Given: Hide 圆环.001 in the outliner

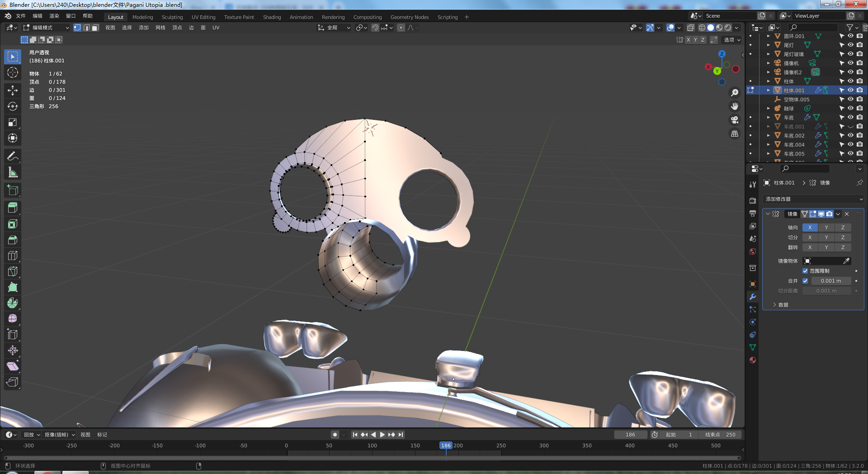Looking at the screenshot, I should click(850, 36).
